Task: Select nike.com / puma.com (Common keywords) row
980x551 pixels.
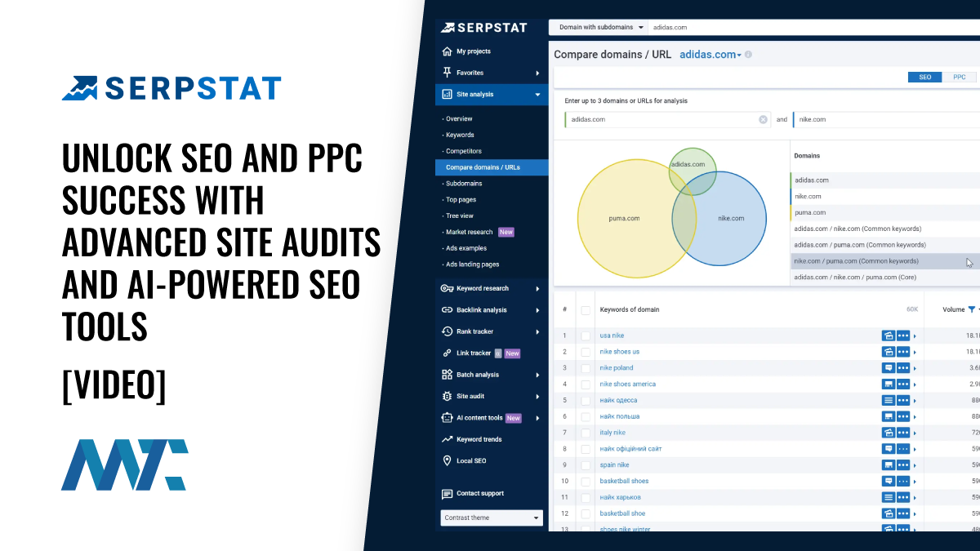Action: [x=885, y=261]
